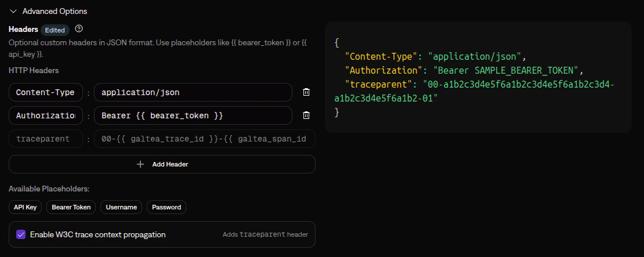Click the HTTP Headers label

pos(34,70)
